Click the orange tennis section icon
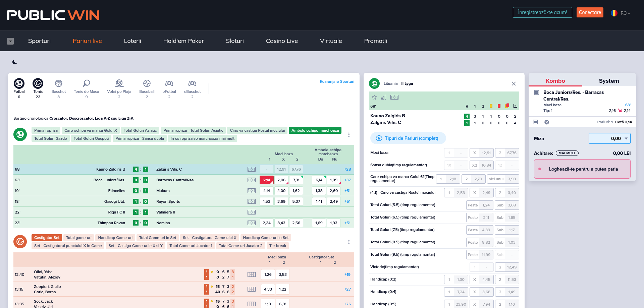644x308 pixels. click(20, 242)
